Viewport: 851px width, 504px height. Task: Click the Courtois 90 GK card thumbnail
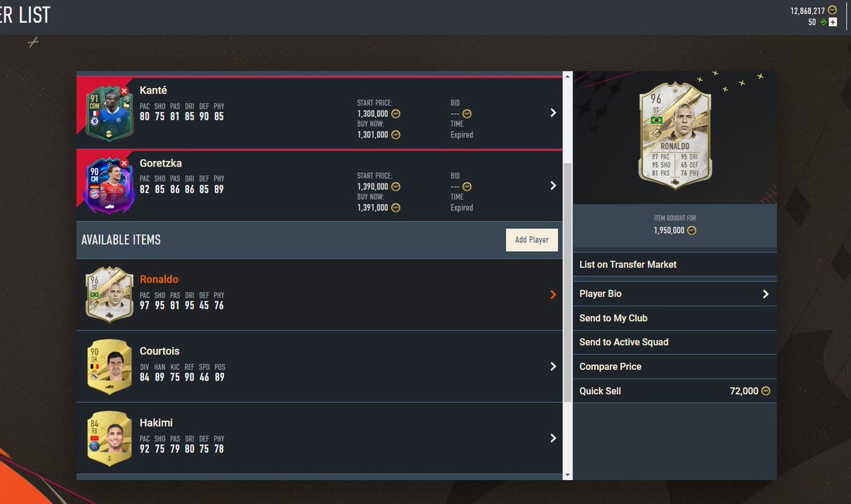[x=109, y=366]
